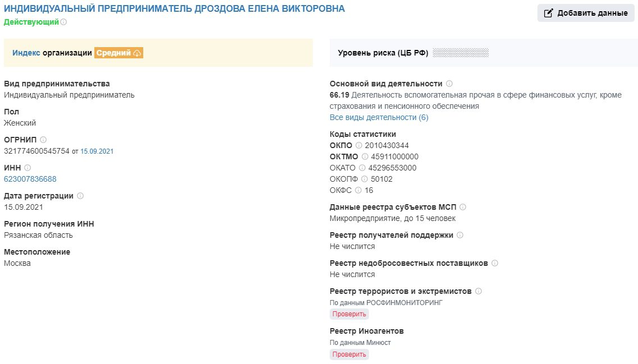
Task: Click Проверить under Реестр Иноагентов
Action: pyautogui.click(x=349, y=354)
